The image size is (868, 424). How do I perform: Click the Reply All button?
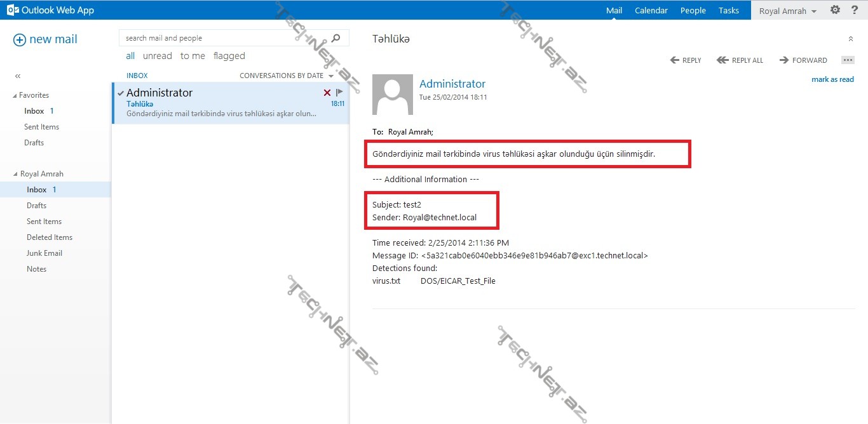pos(740,60)
